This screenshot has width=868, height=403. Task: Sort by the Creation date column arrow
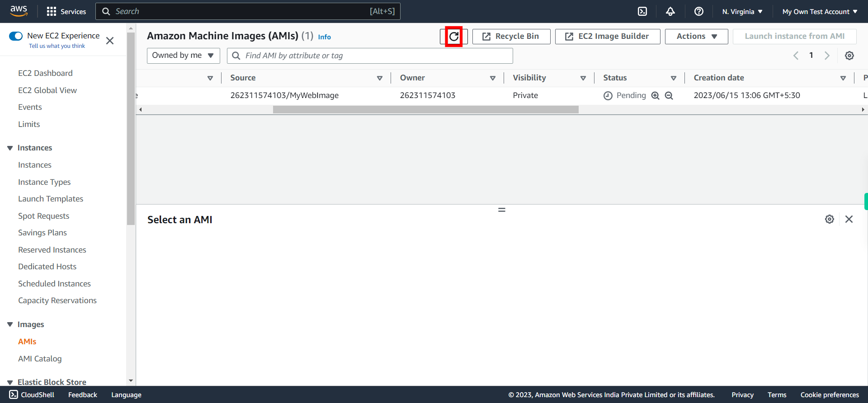(x=843, y=78)
